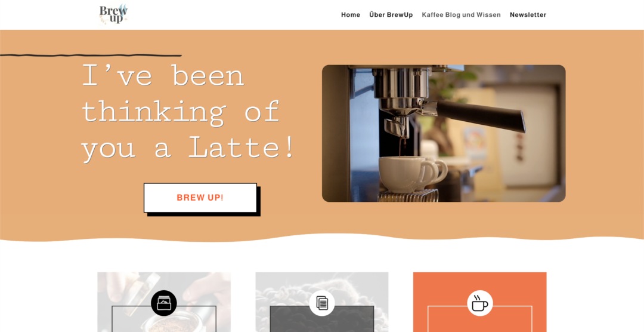Image resolution: width=644 pixels, height=332 pixels.
Task: Click the dark gray box on the beans card
Action: pos(322,319)
